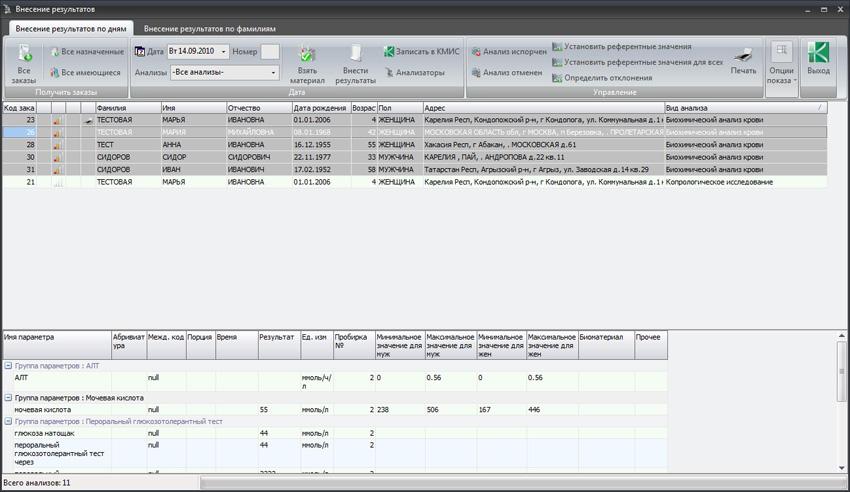Screen dimensions: 850x492
Task: Open the 'Опции показа' dropdown
Action: click(781, 64)
